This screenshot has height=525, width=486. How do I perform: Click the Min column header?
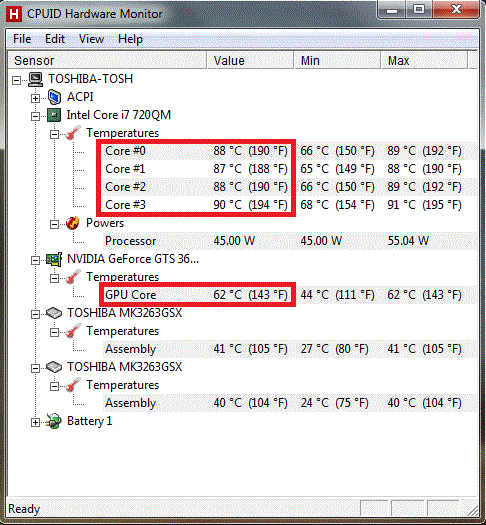coord(337,61)
